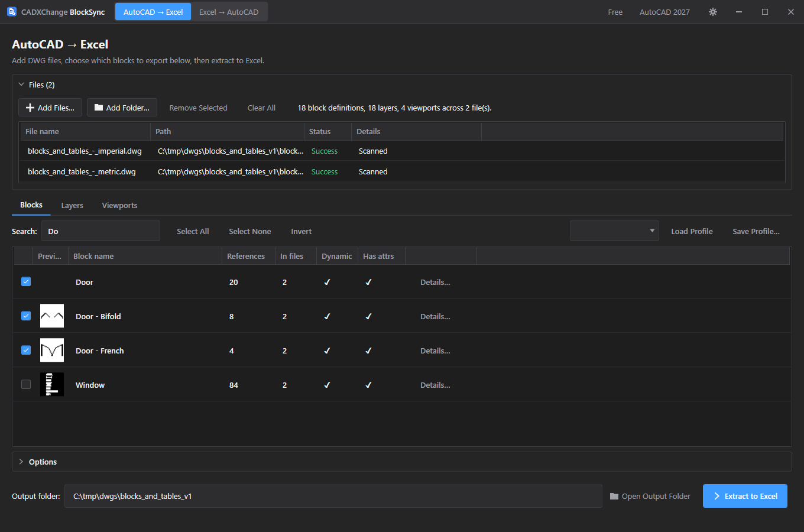Click the Free license label

click(615, 12)
